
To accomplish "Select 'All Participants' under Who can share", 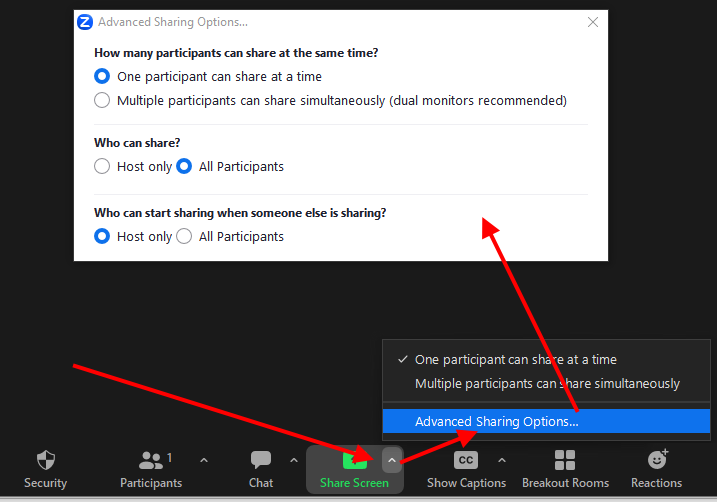I will click(185, 167).
